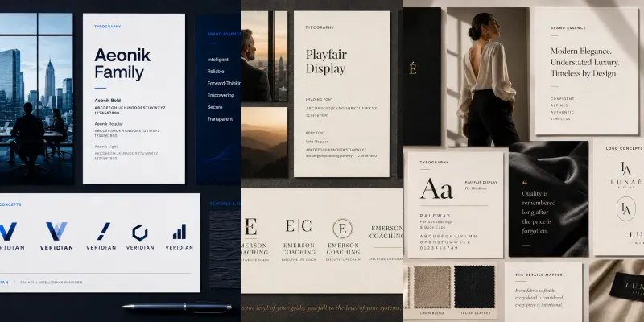Screen dimensions: 644x322
Task: Select the HEADING FONT label
Action: 319,99
